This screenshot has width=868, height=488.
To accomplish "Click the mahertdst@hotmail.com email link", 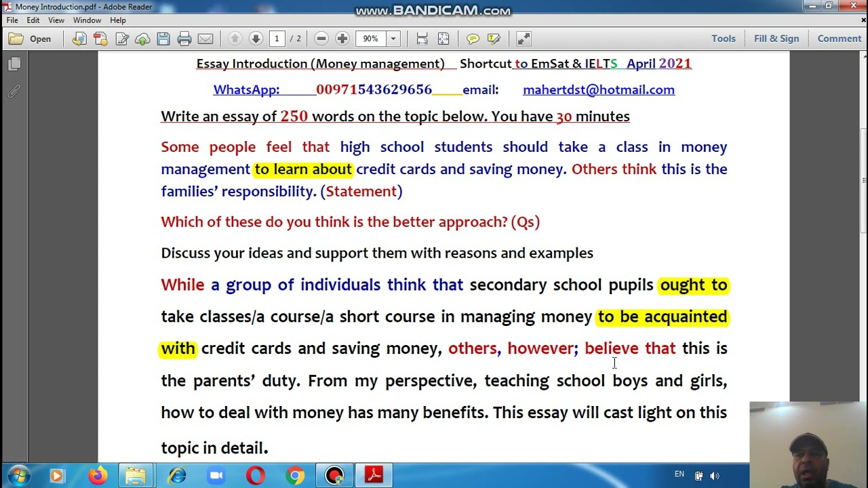I will tap(599, 90).
